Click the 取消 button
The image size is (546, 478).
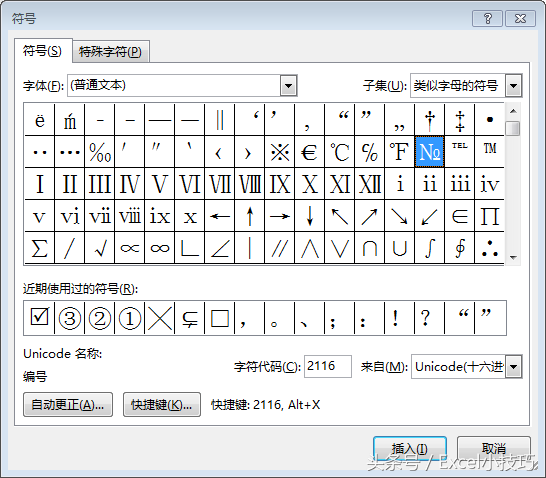click(x=494, y=448)
